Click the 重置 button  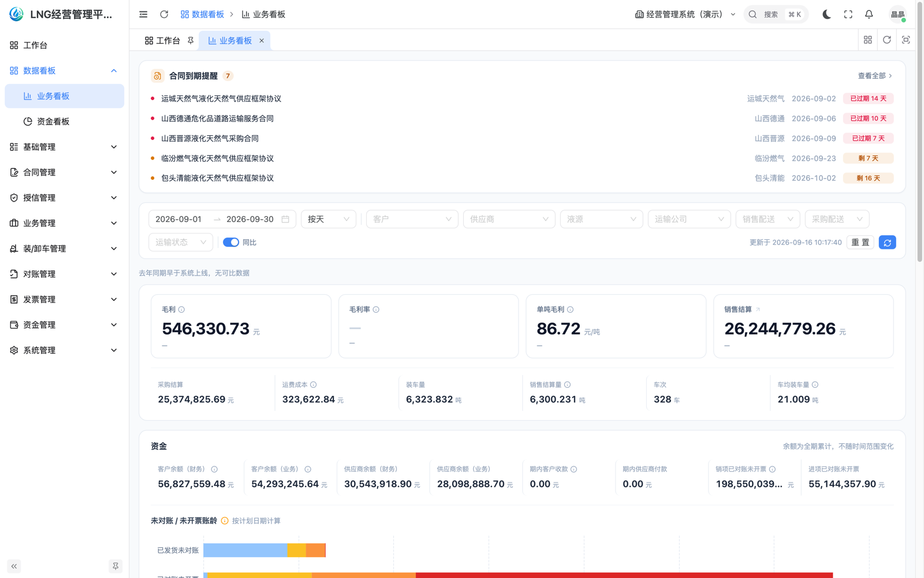tap(860, 242)
